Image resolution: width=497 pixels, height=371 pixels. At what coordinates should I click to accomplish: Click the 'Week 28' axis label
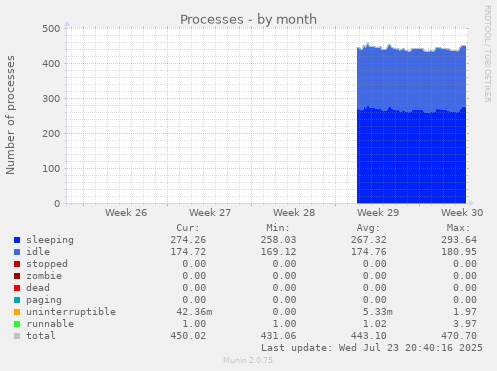coord(294,213)
